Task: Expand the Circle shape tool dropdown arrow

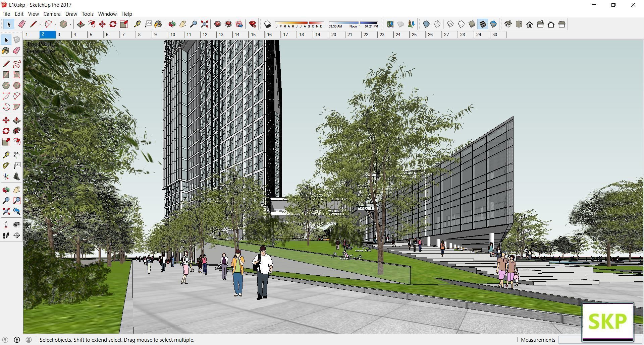Action: pyautogui.click(x=70, y=24)
